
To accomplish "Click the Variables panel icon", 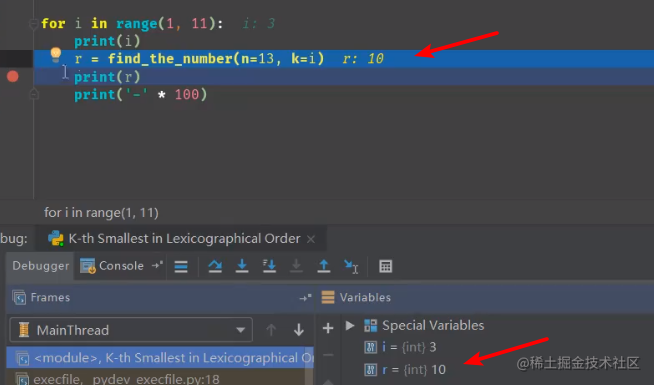I will (x=328, y=297).
